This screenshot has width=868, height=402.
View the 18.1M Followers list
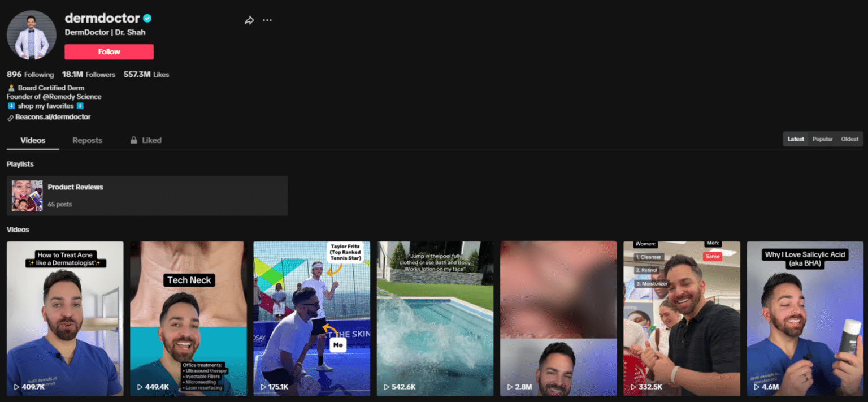[x=89, y=75]
